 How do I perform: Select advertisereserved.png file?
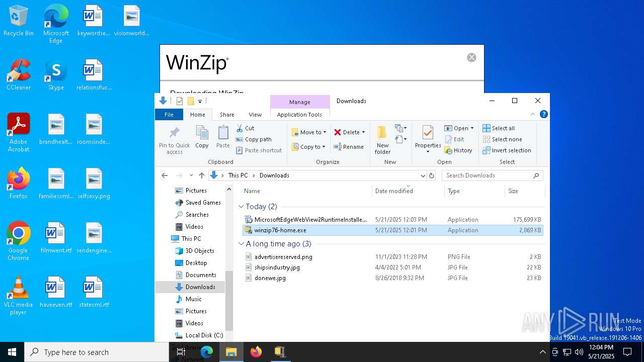pyautogui.click(x=392, y=257)
